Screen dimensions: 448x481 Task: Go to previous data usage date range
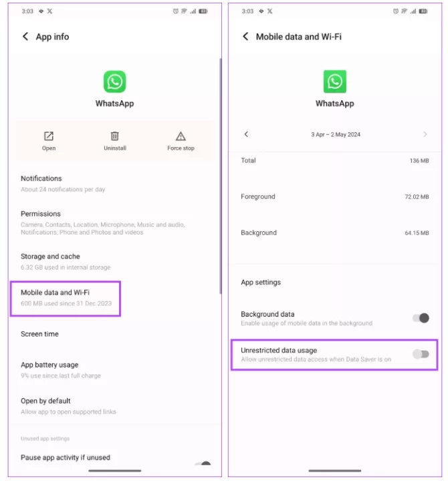pyautogui.click(x=246, y=134)
